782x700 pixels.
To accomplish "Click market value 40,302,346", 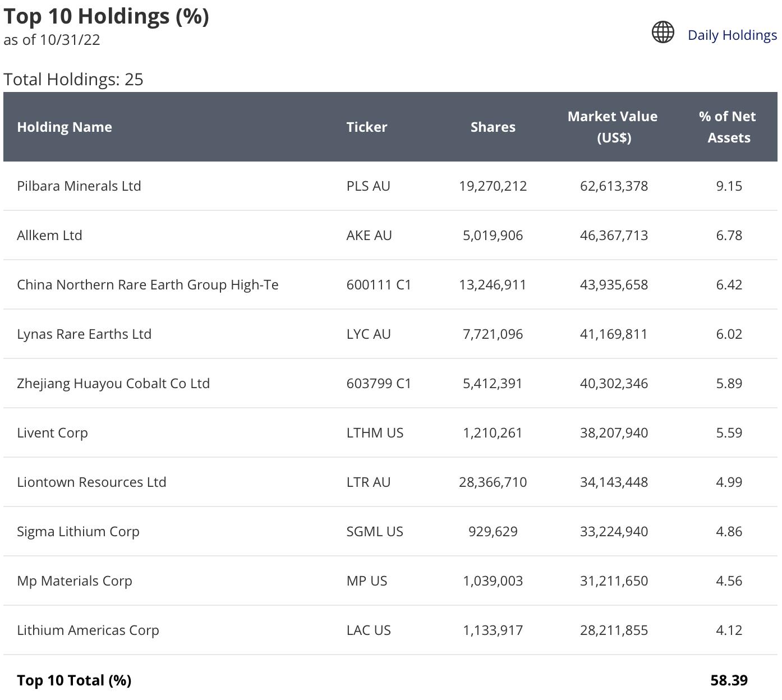I will pyautogui.click(x=614, y=383).
